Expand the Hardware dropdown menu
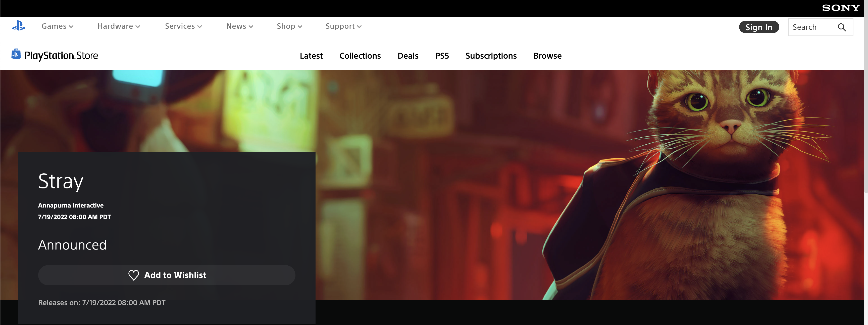The width and height of the screenshot is (868, 325). click(119, 26)
